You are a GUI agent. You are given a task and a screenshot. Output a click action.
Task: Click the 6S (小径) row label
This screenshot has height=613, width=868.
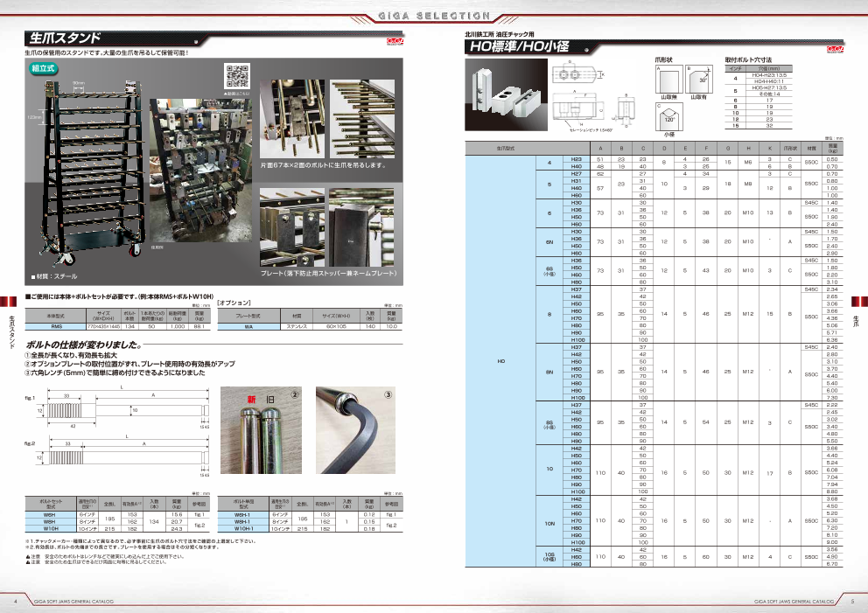click(549, 271)
